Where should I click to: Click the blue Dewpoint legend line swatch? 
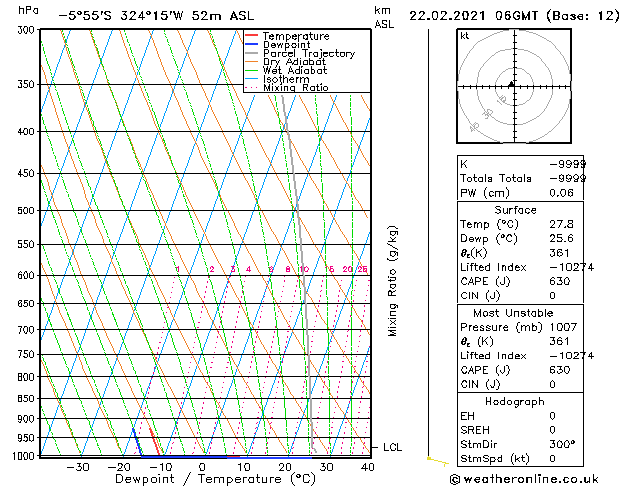click(252, 44)
